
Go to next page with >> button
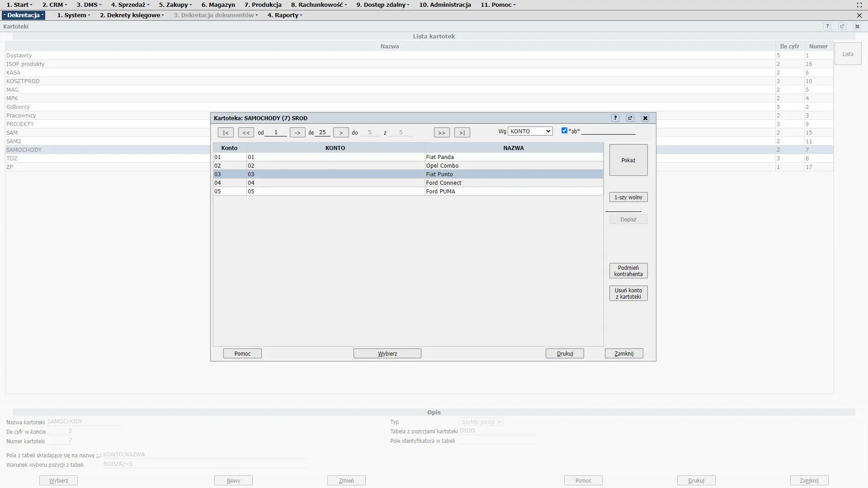[x=442, y=132]
